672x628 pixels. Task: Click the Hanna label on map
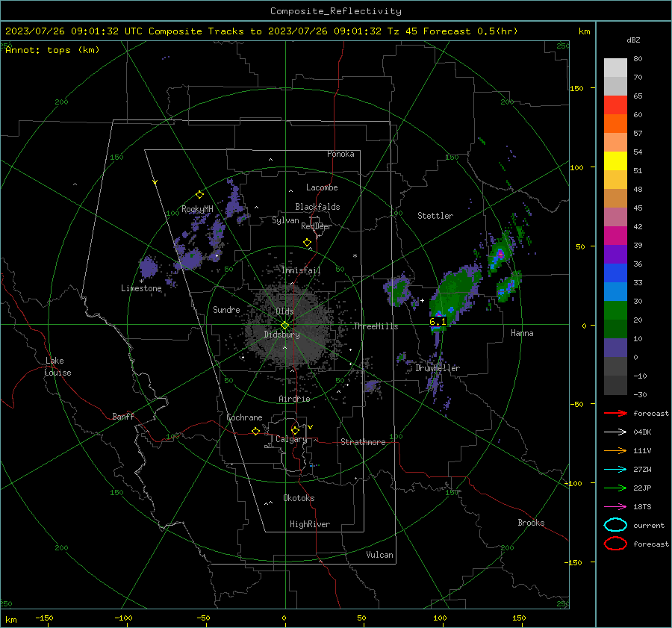[x=522, y=333]
